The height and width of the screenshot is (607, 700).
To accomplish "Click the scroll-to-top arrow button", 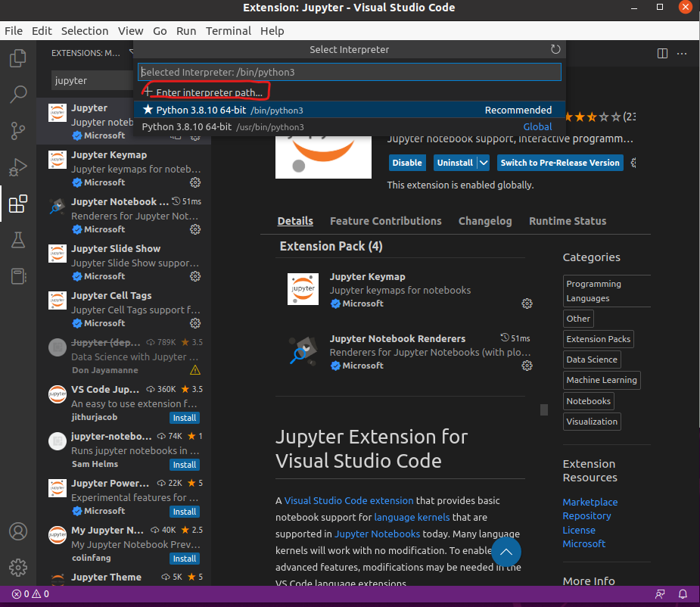I will [x=506, y=552].
